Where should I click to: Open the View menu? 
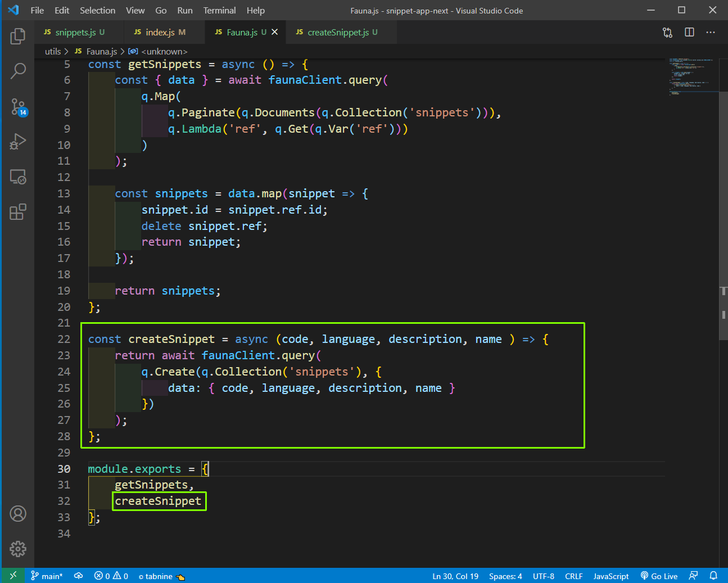[135, 10]
